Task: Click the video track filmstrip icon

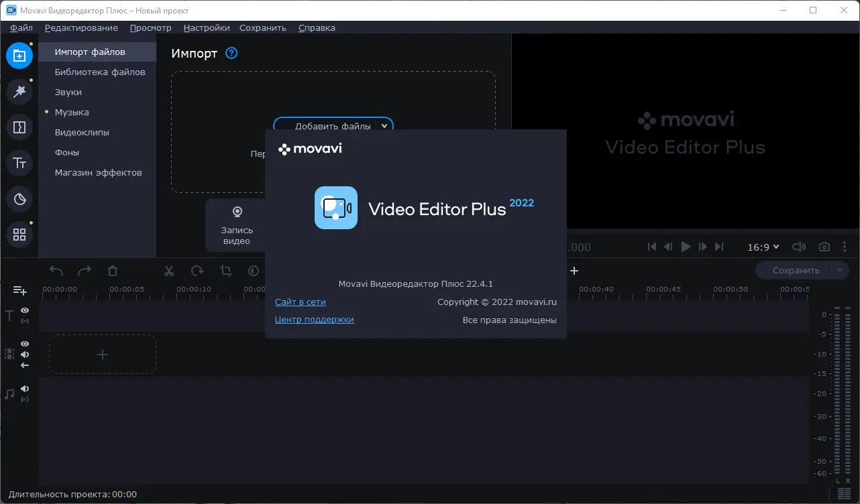Action: [x=9, y=354]
